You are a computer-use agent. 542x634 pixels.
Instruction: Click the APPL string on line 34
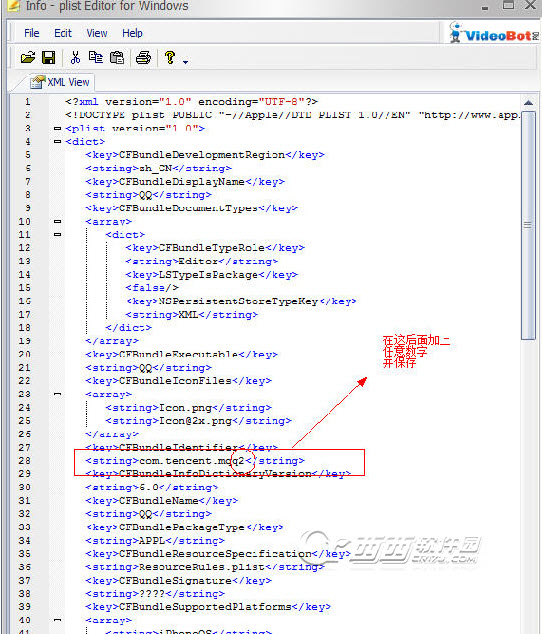(155, 541)
